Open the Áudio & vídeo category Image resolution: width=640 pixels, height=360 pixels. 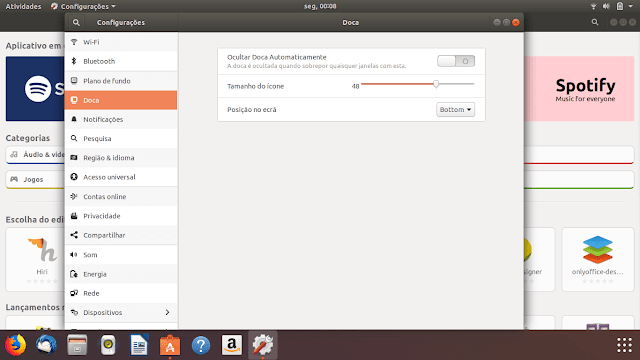click(35, 155)
